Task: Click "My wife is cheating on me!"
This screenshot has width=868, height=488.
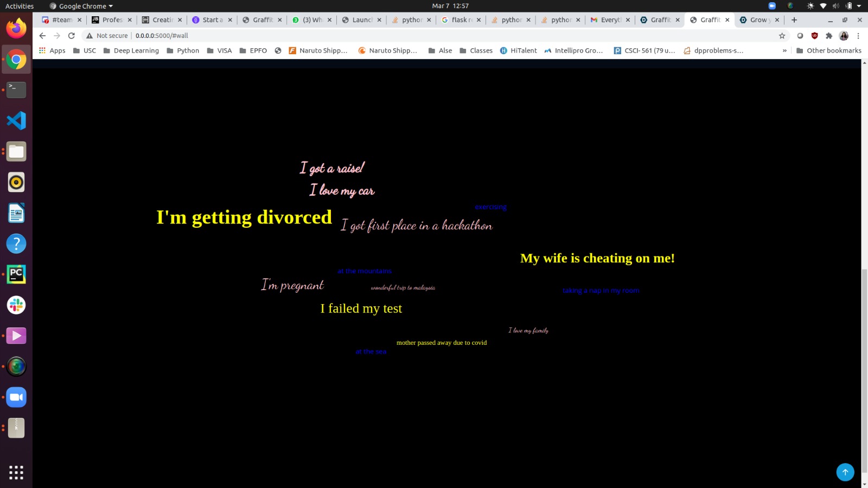Action: tap(597, 258)
